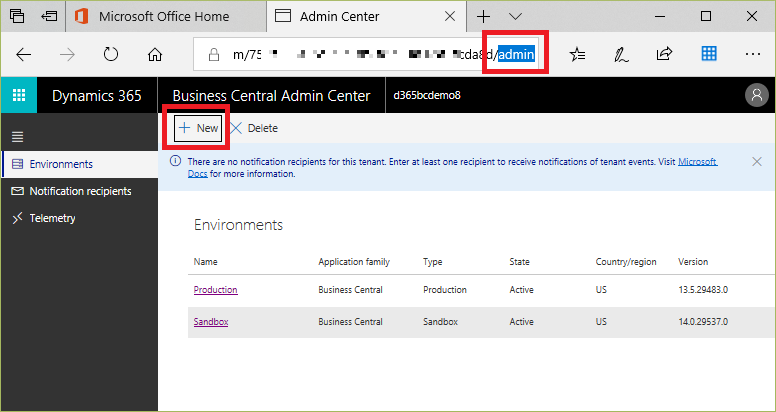Go back to previous page
776x412 pixels.
[24, 54]
